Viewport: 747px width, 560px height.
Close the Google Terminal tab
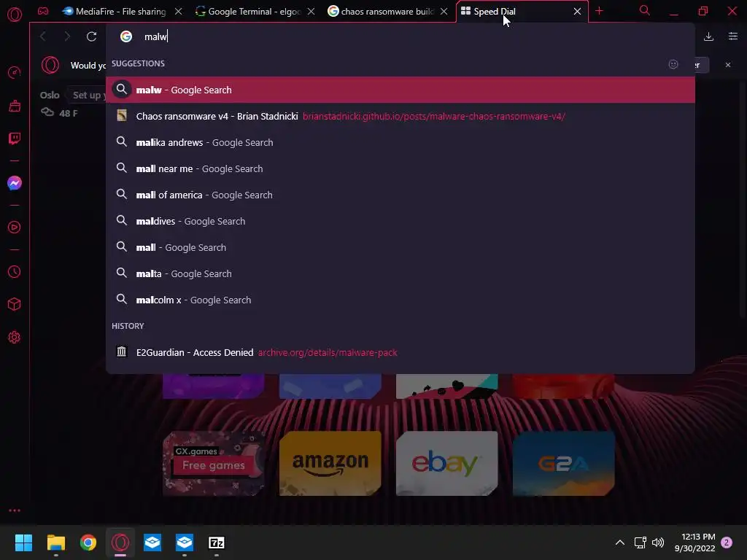(x=311, y=12)
